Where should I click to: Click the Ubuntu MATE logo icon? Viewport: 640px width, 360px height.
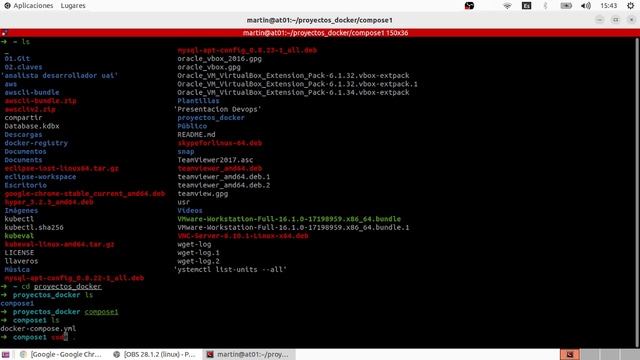point(7,6)
